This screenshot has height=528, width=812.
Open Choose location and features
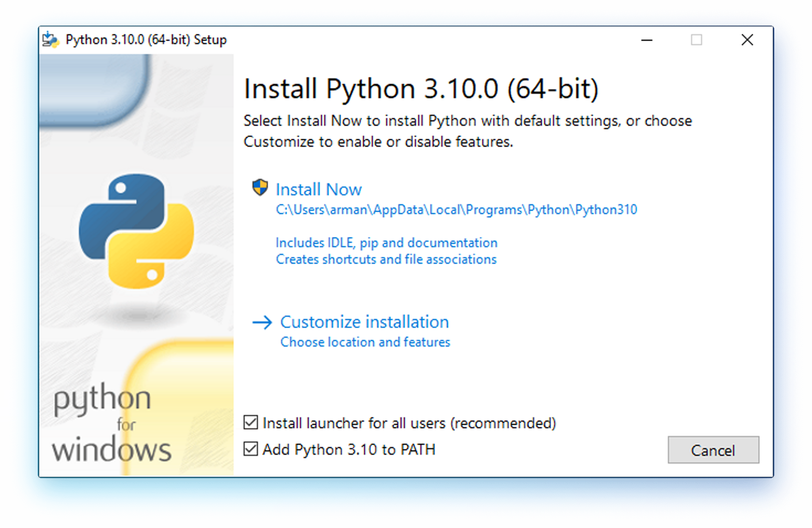(x=365, y=342)
